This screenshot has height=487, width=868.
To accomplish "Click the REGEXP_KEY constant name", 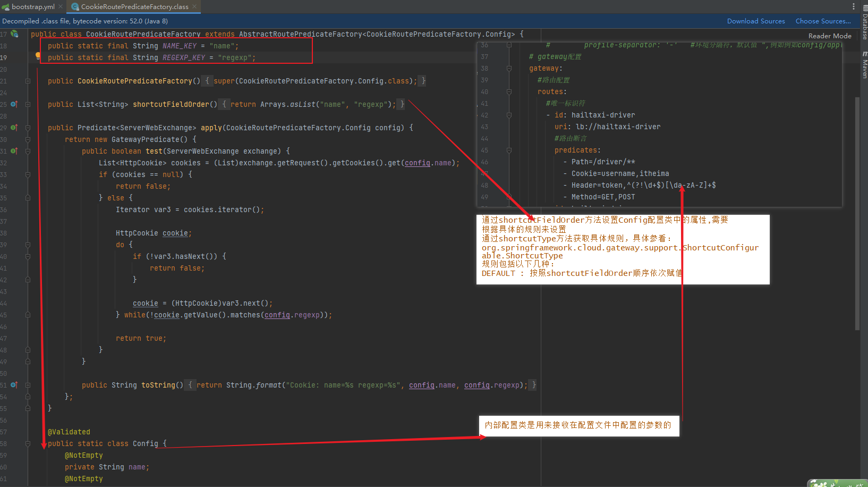I will (184, 57).
